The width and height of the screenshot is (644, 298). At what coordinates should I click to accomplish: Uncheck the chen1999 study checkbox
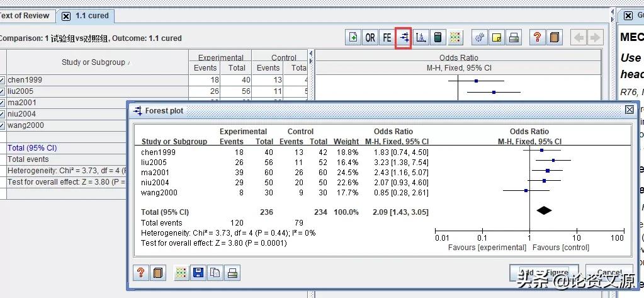coord(3,80)
